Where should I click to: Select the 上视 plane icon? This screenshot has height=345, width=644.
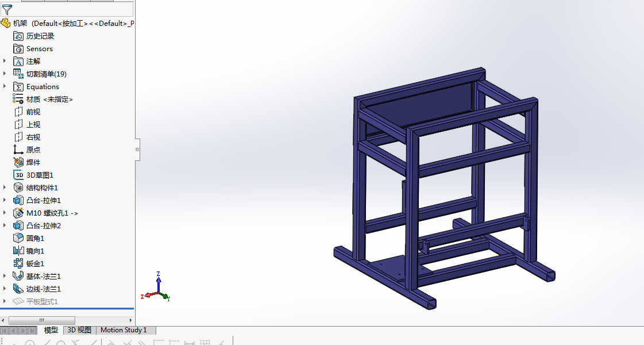pyautogui.click(x=18, y=125)
